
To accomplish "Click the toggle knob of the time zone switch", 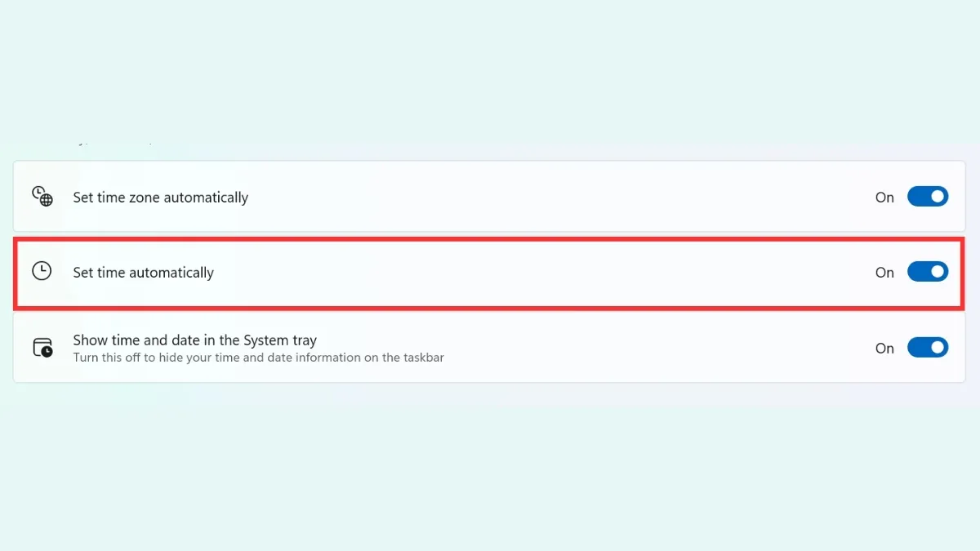I will pyautogui.click(x=936, y=196).
